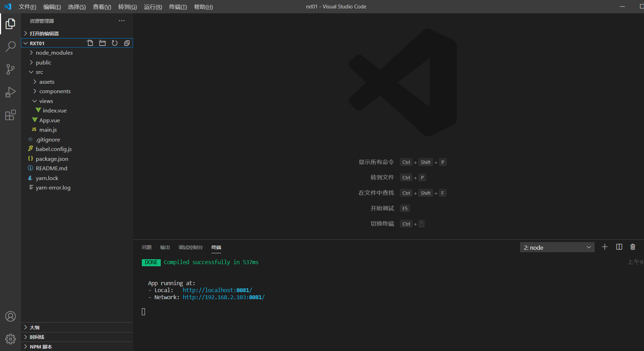Switch to the 问题 panel tab
This screenshot has height=351, width=644.
[147, 247]
